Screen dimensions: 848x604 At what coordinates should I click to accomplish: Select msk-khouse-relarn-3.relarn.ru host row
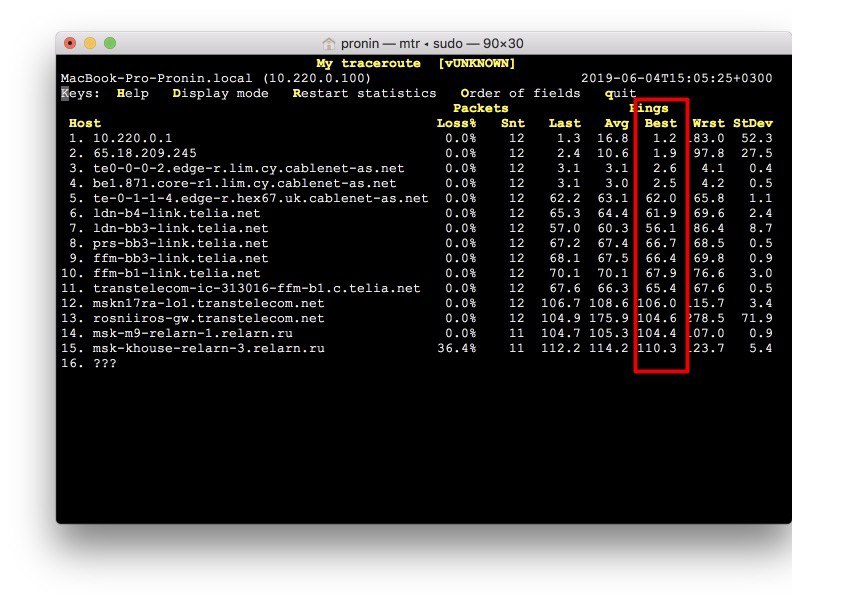pyautogui.click(x=208, y=348)
